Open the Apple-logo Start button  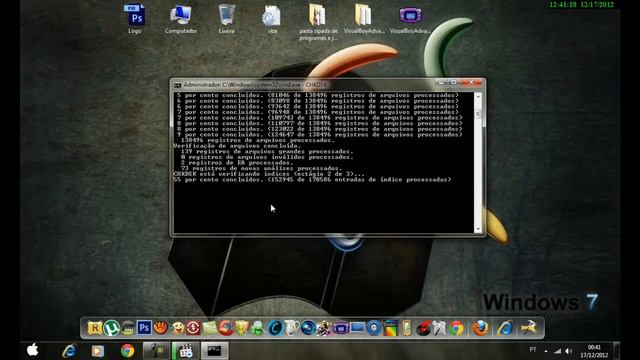(33, 350)
